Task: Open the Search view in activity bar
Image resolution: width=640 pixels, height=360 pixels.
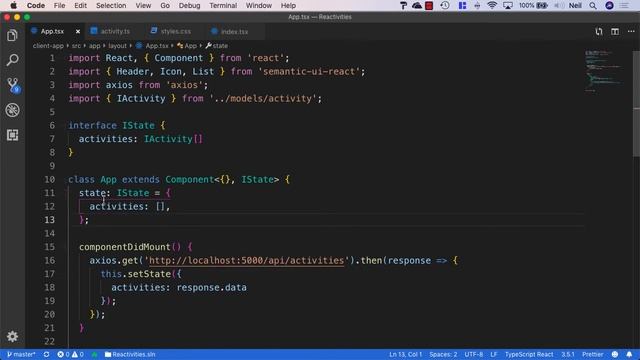Action: click(x=12, y=60)
